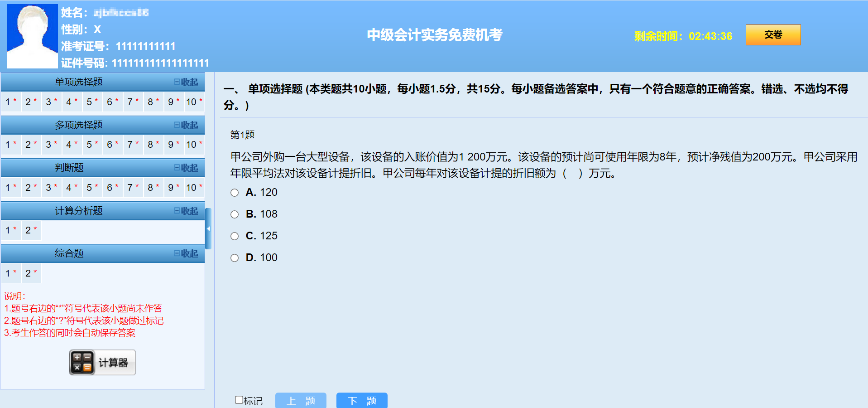Image resolution: width=868 pixels, height=408 pixels.
Task: Click the 下一题 next question button
Action: coord(361,401)
